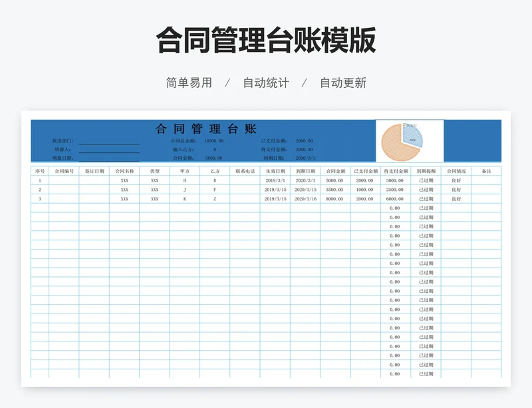Click 甲方 cell H in row 1
532x408 pixels.
(x=185, y=180)
